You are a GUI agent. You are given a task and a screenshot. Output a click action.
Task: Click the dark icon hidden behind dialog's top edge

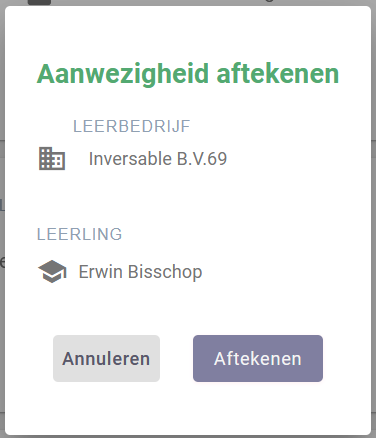39,2
